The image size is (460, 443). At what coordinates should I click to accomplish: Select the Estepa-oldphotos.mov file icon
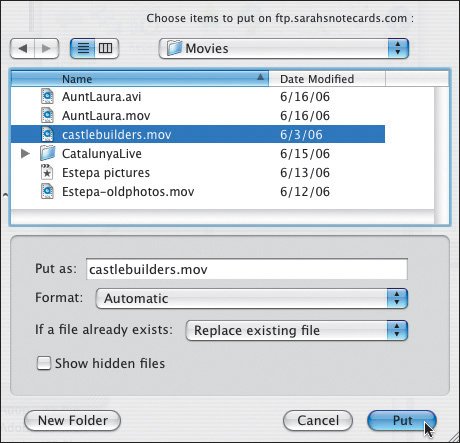click(x=47, y=191)
